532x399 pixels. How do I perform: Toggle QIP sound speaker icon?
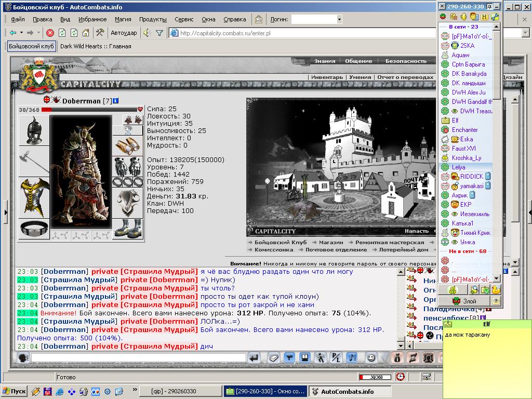click(x=464, y=16)
